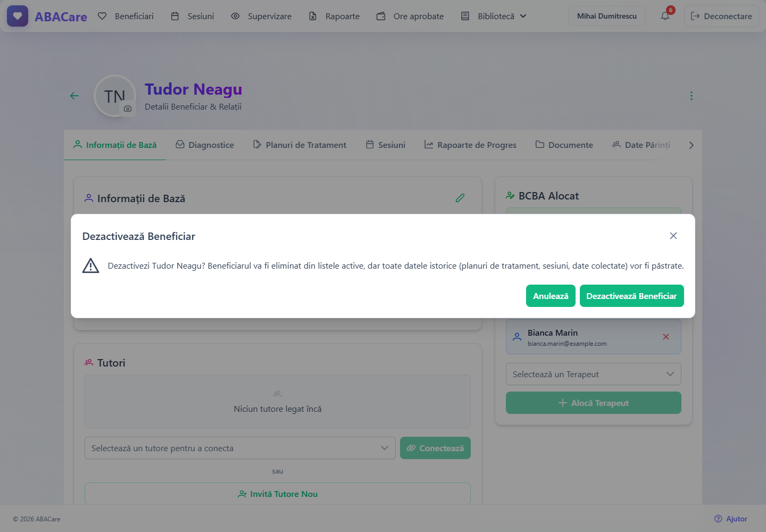
Task: Open the three-dot options menu for beneficiary
Action: tap(691, 96)
